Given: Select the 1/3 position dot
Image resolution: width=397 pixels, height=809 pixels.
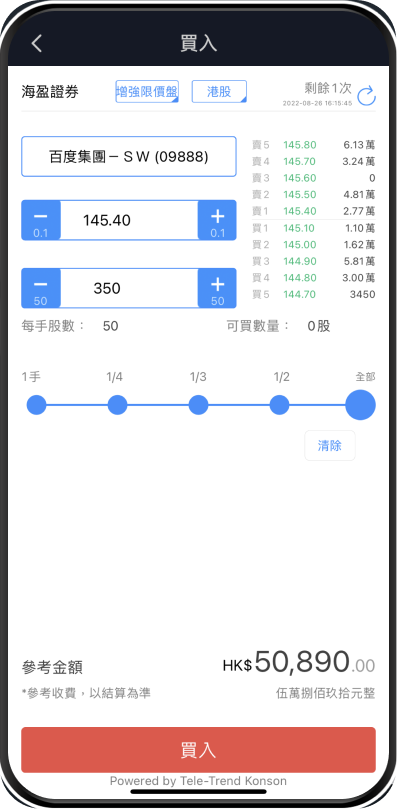Looking at the screenshot, I should 198,405.
